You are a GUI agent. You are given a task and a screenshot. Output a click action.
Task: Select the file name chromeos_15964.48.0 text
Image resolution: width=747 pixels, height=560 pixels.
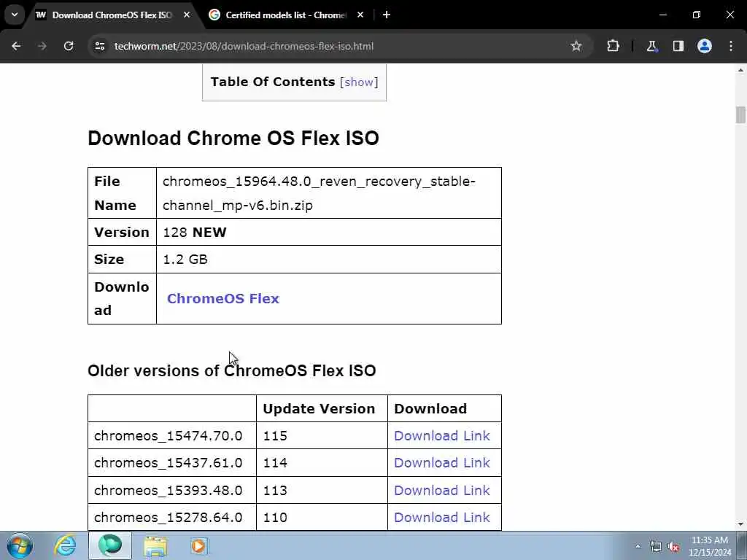click(320, 192)
